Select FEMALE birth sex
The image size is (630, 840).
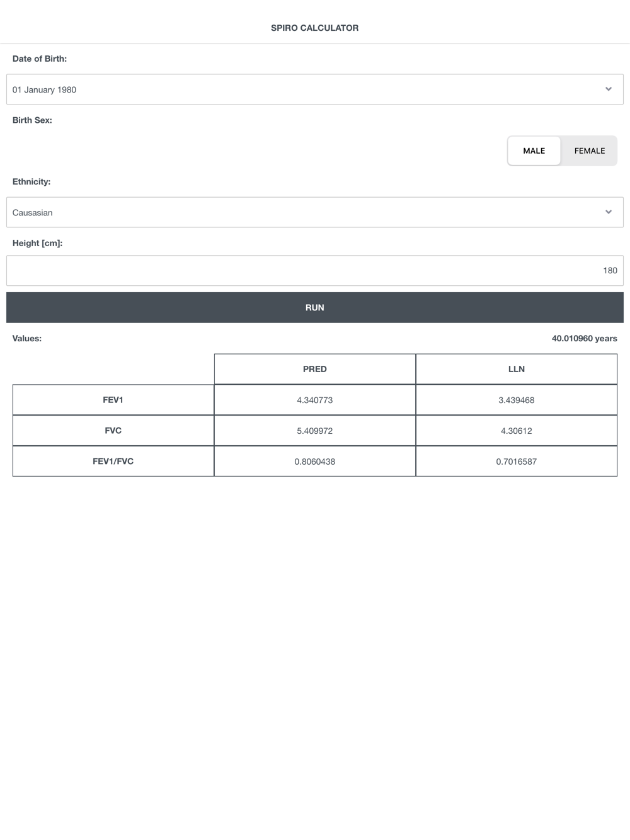coord(590,151)
